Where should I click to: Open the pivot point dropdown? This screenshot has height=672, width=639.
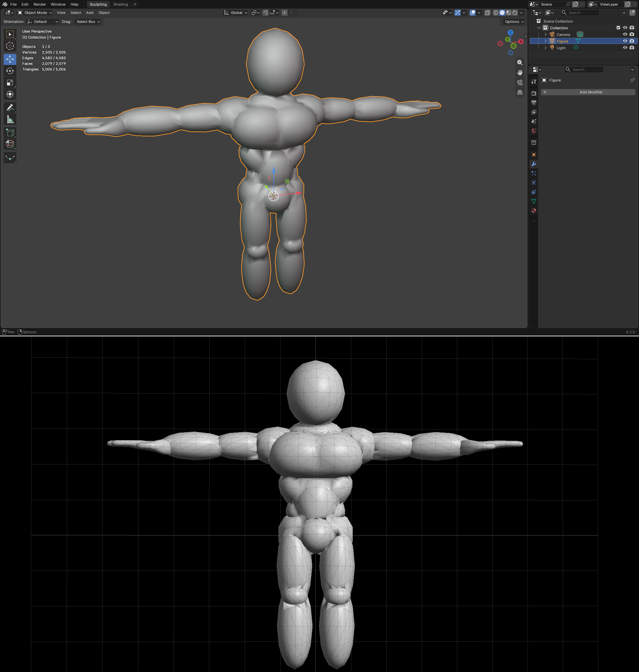click(x=256, y=13)
